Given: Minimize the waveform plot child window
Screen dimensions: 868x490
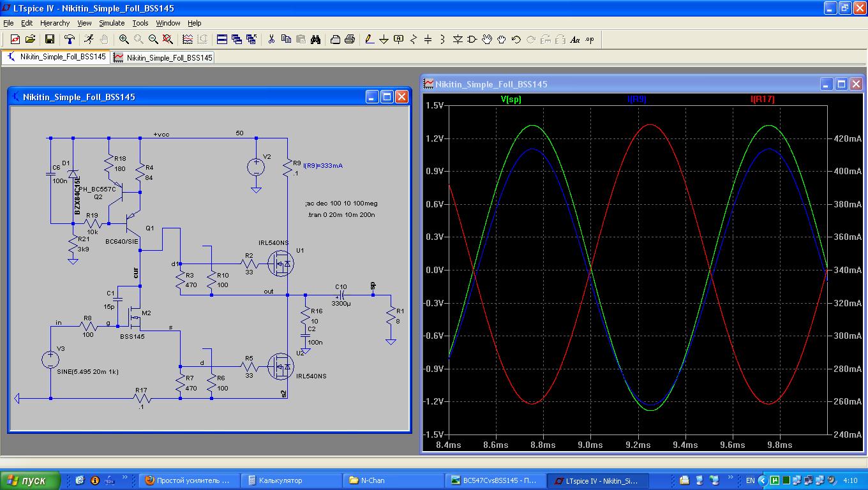Looking at the screenshot, I should pyautogui.click(x=827, y=84).
